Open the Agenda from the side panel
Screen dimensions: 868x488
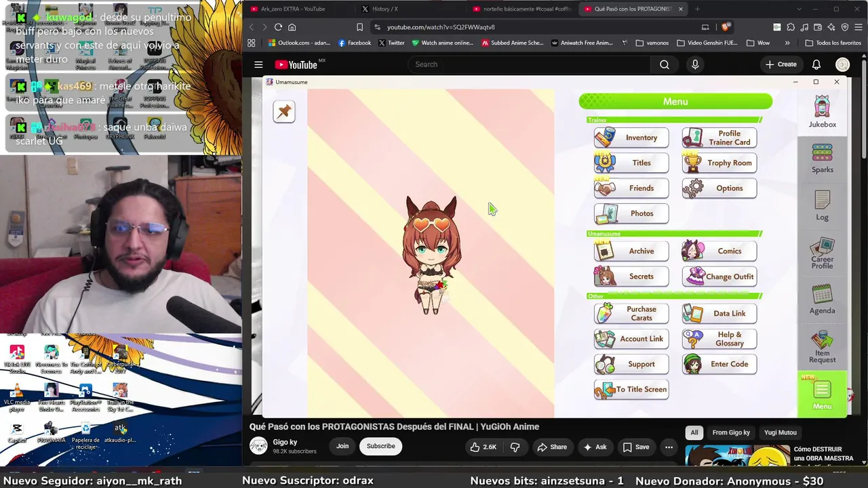point(822,300)
